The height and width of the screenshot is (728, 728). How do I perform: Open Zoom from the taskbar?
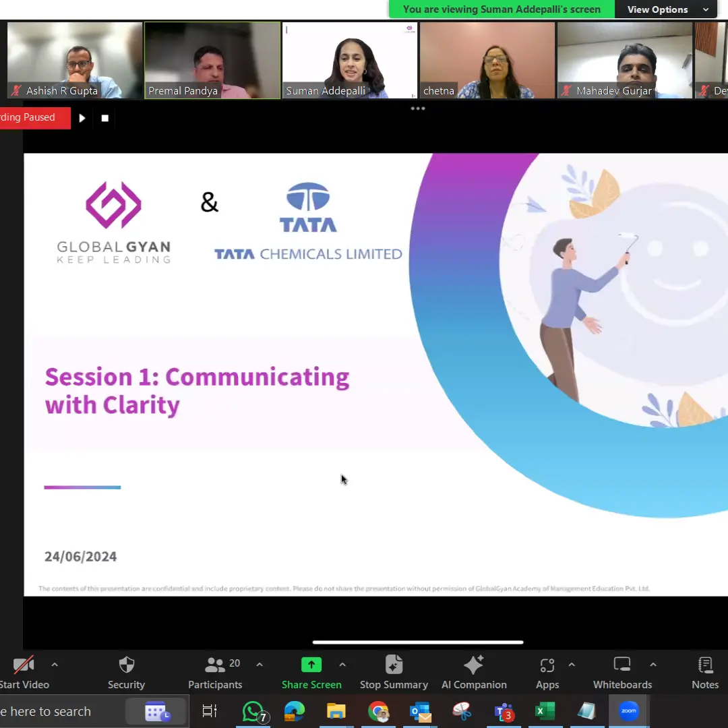click(x=629, y=711)
